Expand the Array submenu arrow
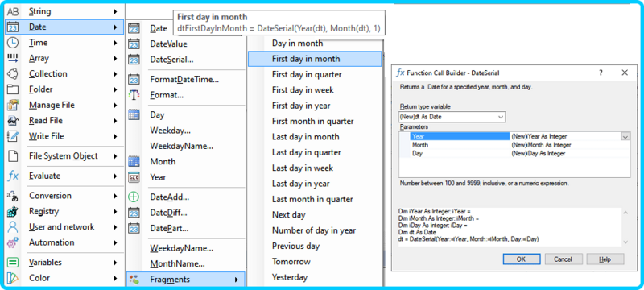The image size is (644, 290). pos(116,58)
